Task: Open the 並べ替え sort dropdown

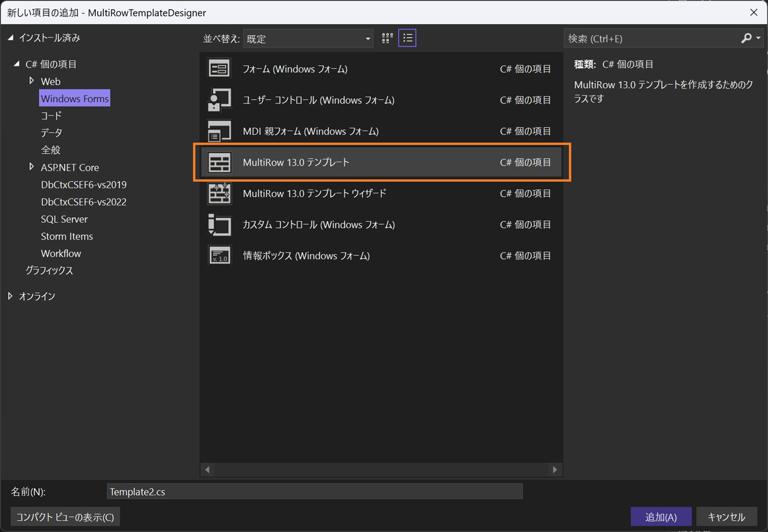Action: [x=308, y=39]
